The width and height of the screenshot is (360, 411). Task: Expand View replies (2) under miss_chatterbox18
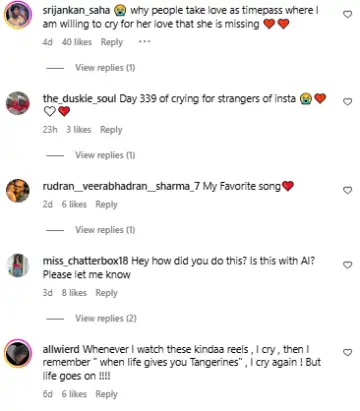pyautogui.click(x=106, y=318)
